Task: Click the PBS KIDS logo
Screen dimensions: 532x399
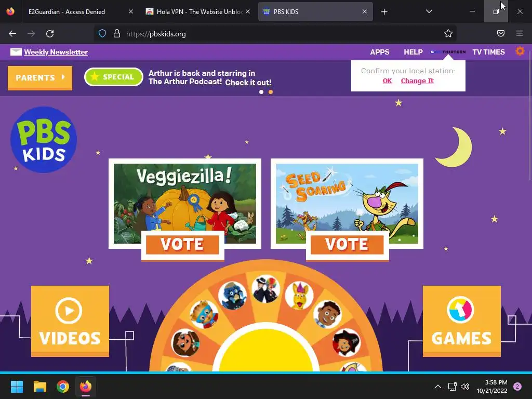Action: tap(44, 140)
